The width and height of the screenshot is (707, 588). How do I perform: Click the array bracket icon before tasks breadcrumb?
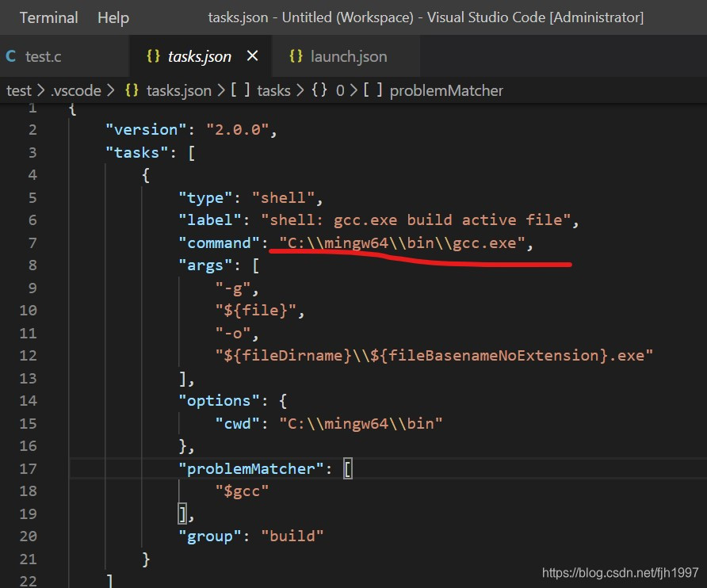[x=240, y=90]
